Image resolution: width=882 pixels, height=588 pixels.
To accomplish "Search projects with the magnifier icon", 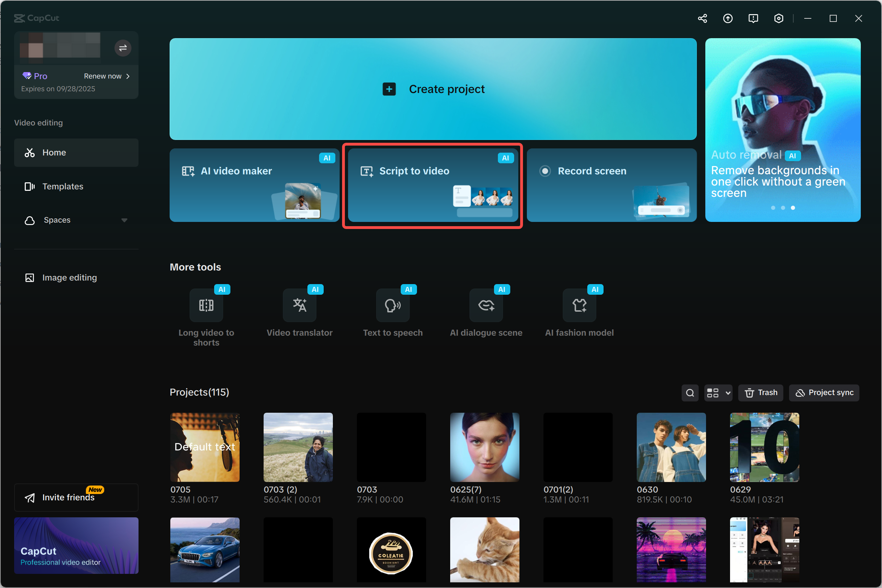I will pos(690,393).
